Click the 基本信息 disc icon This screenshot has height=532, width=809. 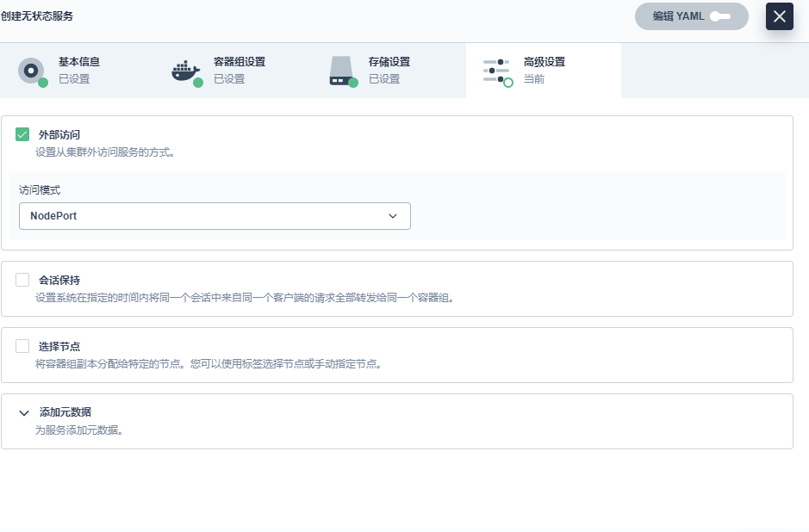[31, 71]
